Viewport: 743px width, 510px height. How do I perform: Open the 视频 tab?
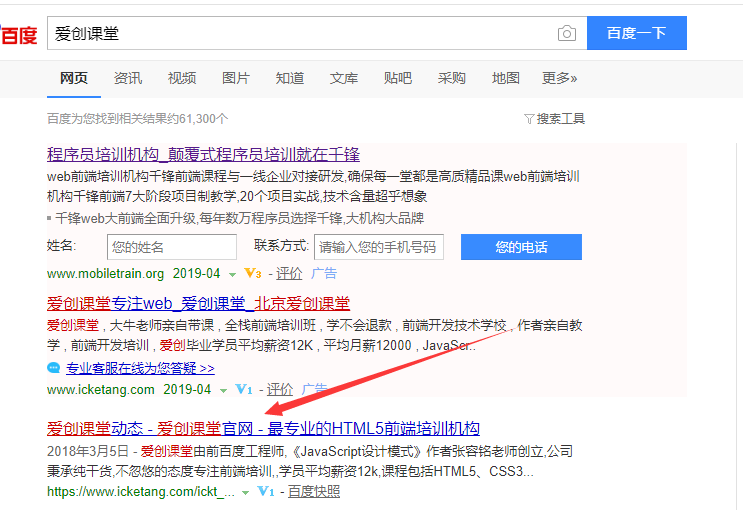tap(181, 78)
